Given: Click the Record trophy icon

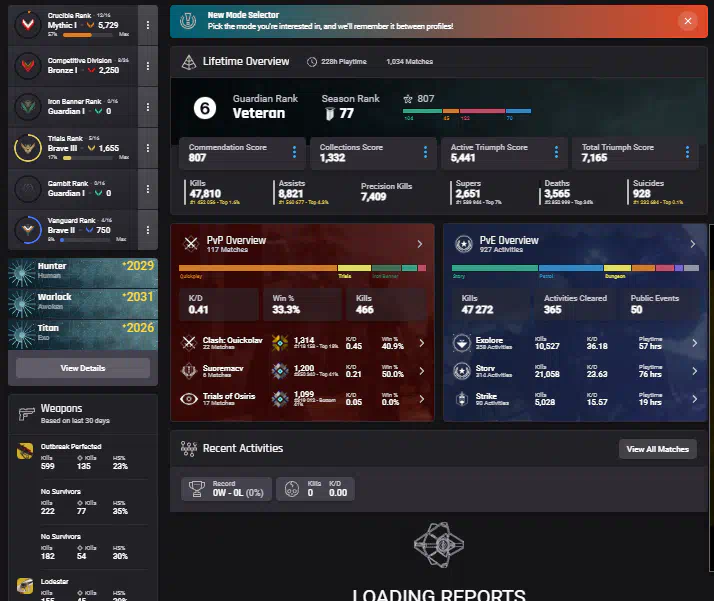Looking at the screenshot, I should click(x=197, y=489).
